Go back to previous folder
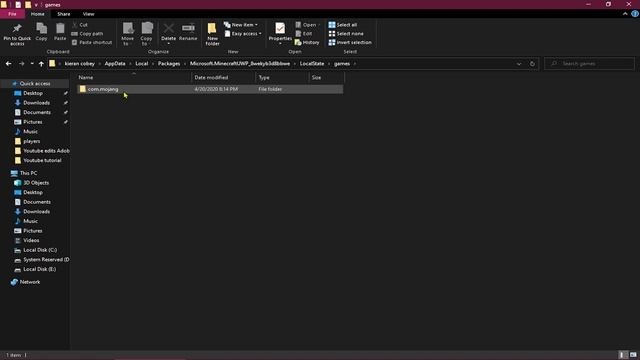The image size is (640, 360). point(9,64)
